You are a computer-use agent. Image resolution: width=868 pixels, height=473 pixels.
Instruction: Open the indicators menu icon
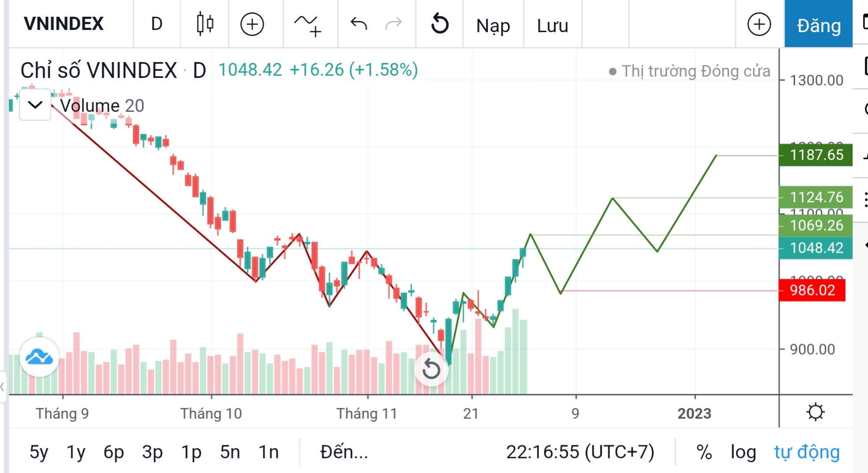point(308,25)
